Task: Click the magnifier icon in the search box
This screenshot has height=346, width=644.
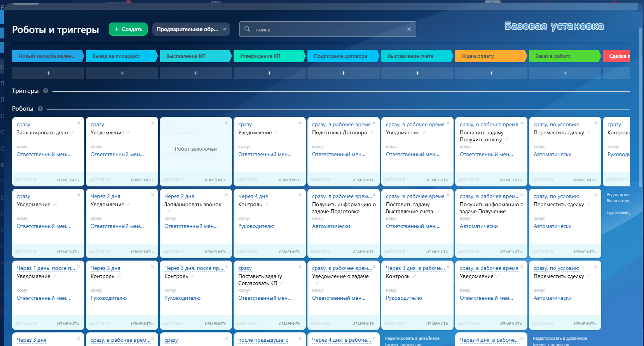Action: tap(247, 29)
